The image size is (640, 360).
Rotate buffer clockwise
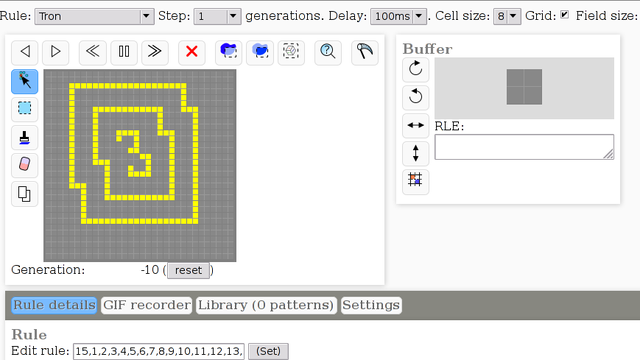(x=416, y=69)
